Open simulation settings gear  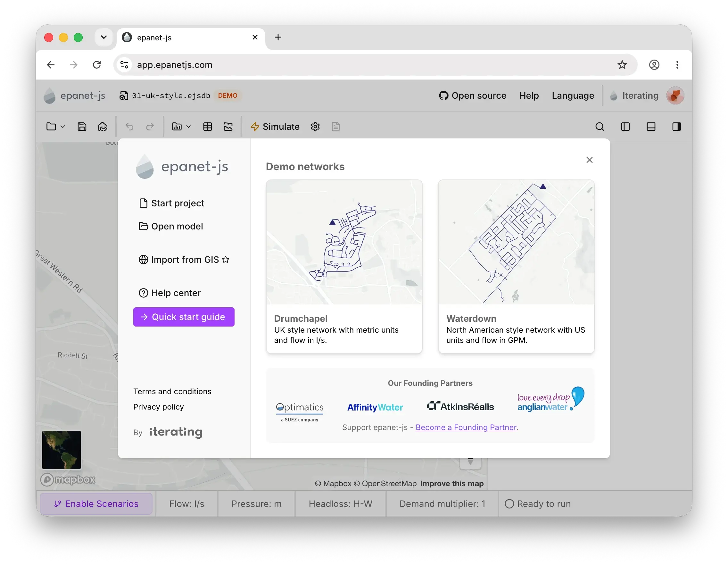[x=315, y=127]
